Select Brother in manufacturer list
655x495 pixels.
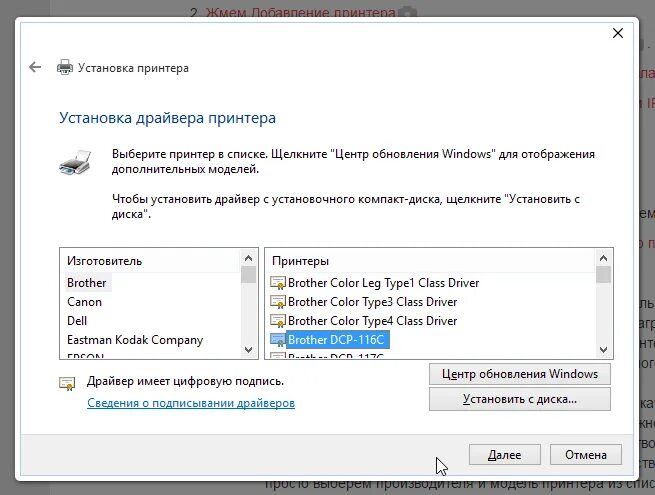click(x=87, y=283)
